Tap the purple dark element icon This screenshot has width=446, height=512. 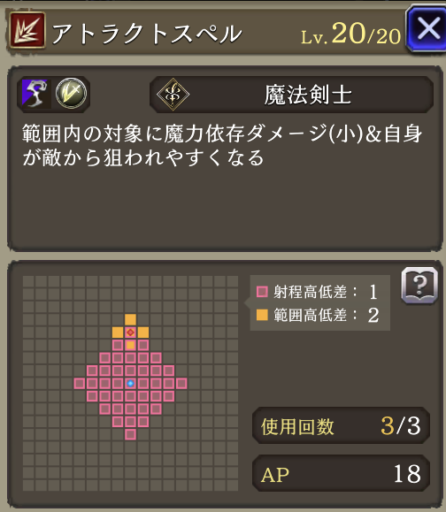click(35, 93)
